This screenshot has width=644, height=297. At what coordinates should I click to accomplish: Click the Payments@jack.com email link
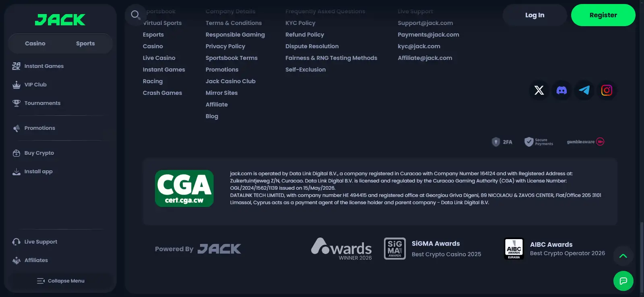[428, 35]
